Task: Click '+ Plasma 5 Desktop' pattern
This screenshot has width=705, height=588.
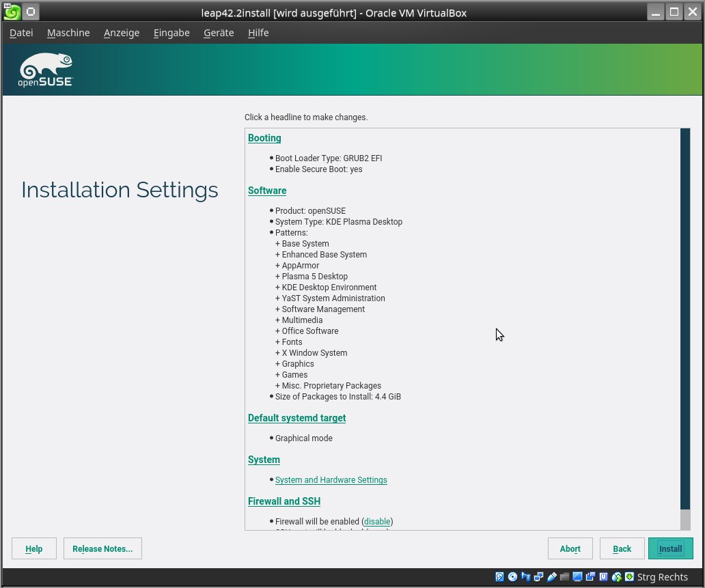Action: click(312, 277)
